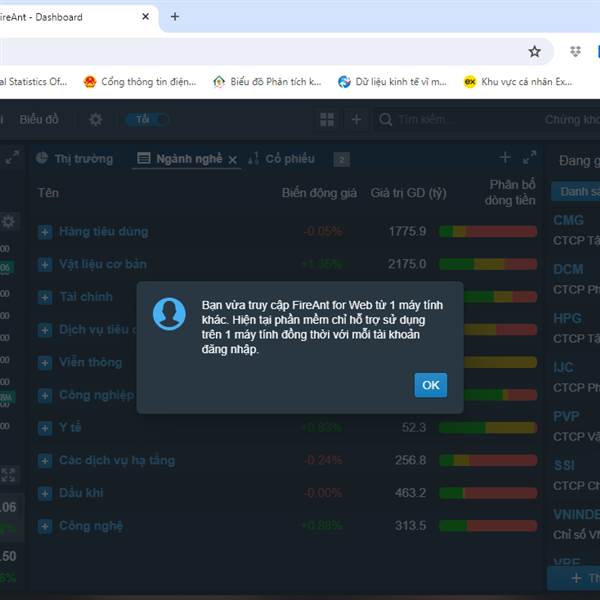Click the fullscreen icon at lower left

8,475
